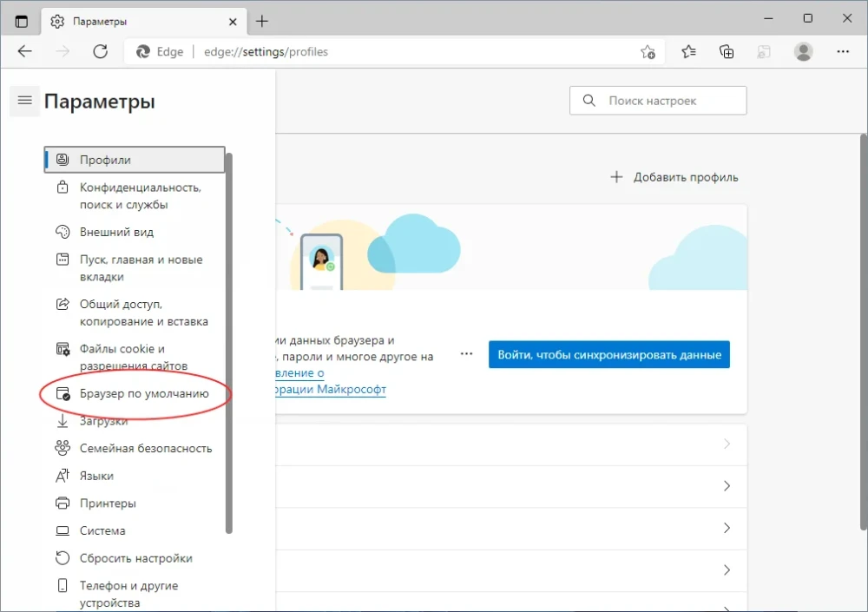Open the Collections toolbar icon

(727, 51)
